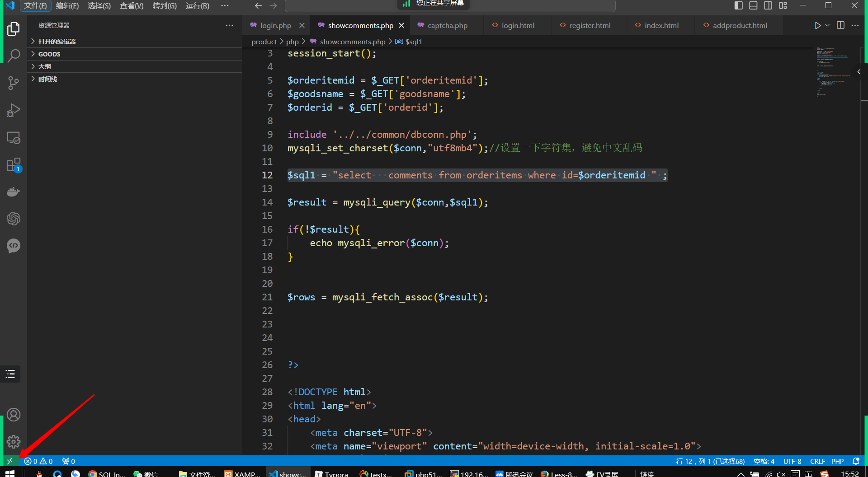The width and height of the screenshot is (868, 477).
Task: Open the Go menu
Action: (165, 6)
